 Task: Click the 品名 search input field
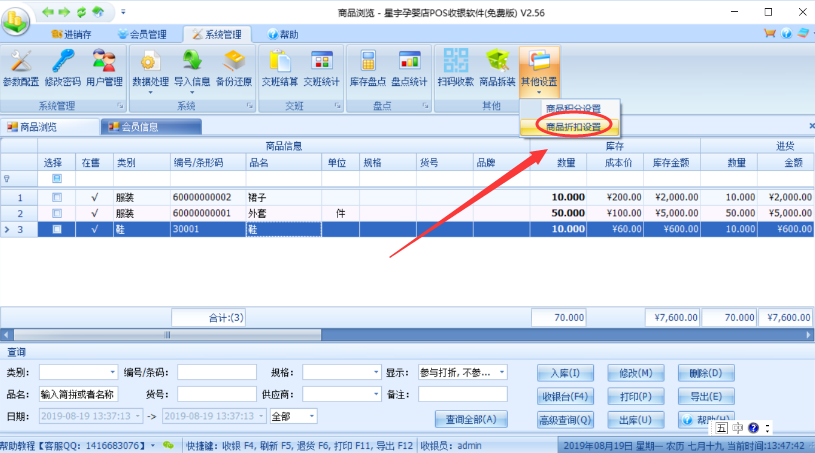[79, 394]
